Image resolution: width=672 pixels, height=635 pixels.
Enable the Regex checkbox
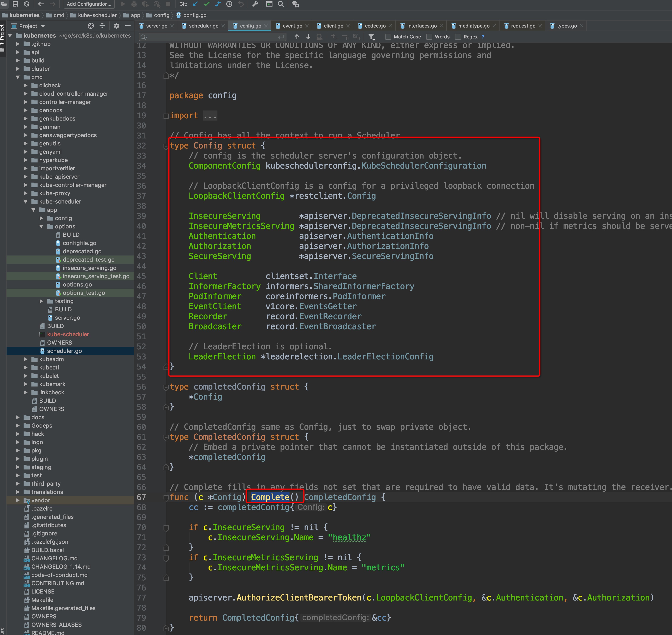pos(458,37)
